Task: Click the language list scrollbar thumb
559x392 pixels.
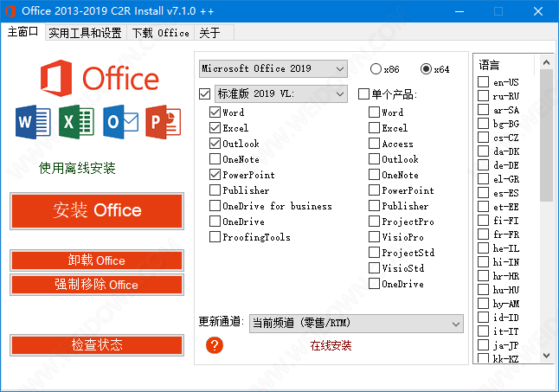Action: click(546, 136)
